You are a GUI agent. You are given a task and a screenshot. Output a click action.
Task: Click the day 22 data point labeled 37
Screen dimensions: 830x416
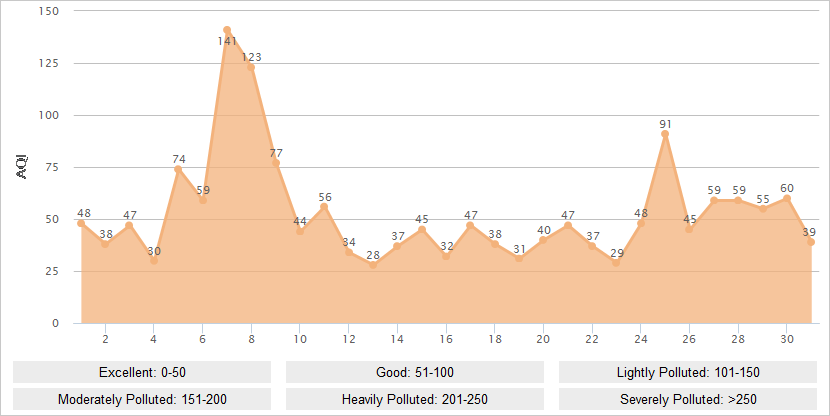tap(592, 246)
